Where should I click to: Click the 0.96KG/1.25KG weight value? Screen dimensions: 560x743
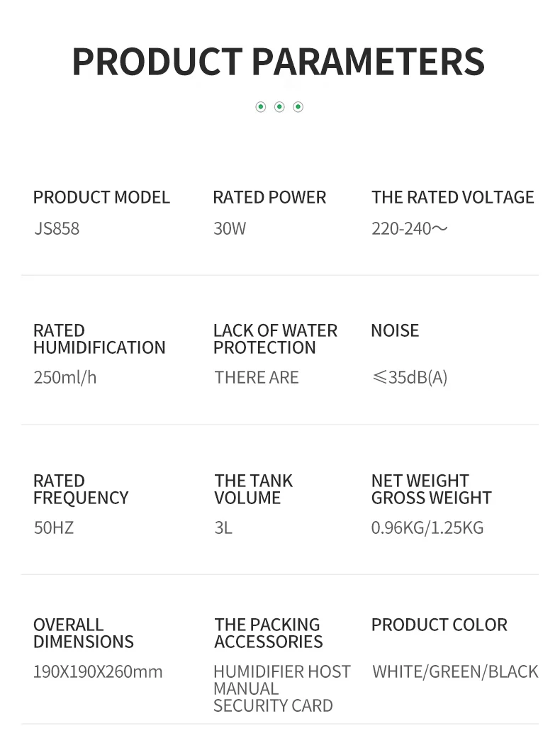[x=427, y=527]
